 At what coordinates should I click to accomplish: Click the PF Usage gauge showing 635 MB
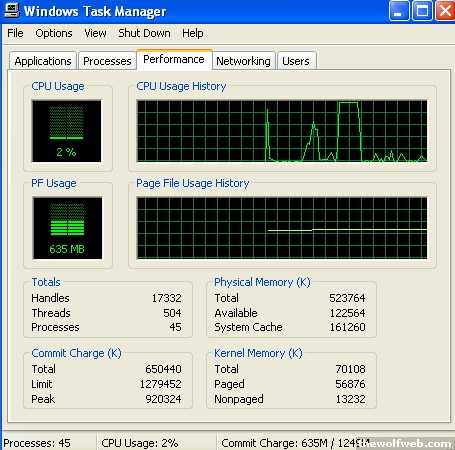coord(68,228)
